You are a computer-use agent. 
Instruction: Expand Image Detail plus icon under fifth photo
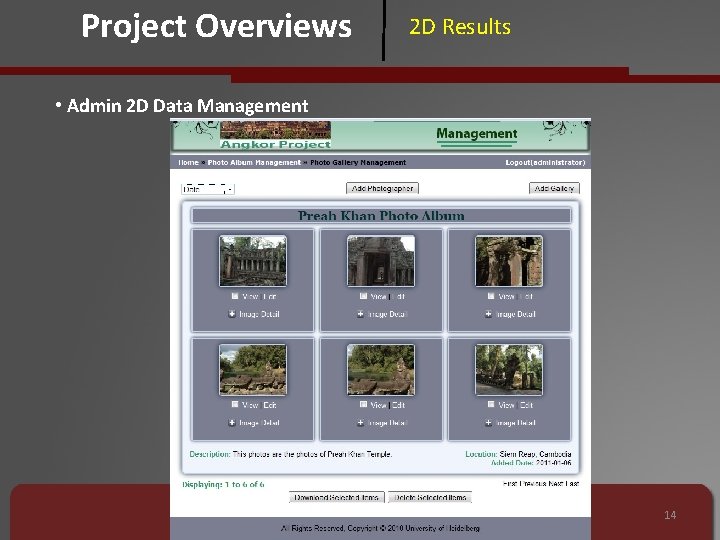[x=360, y=422]
